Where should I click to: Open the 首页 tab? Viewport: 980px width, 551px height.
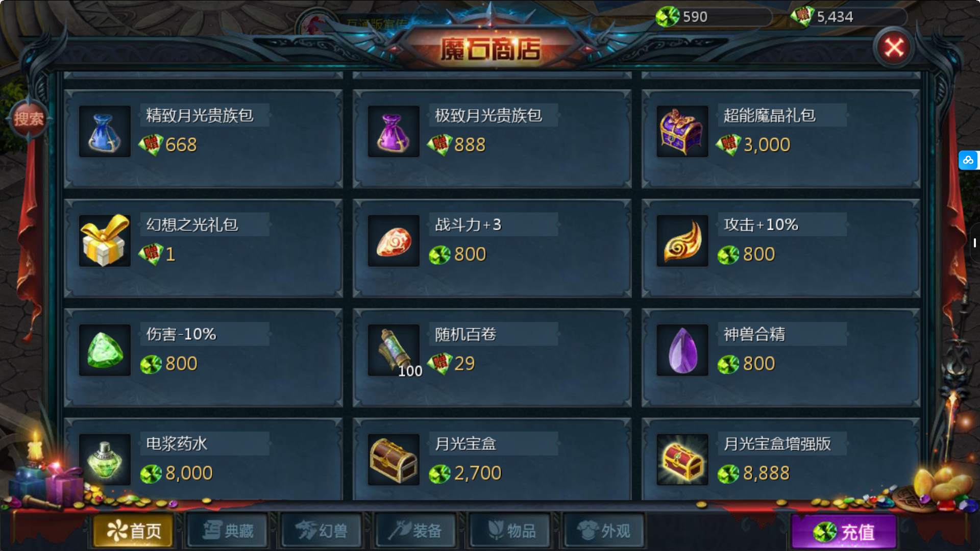pyautogui.click(x=134, y=531)
